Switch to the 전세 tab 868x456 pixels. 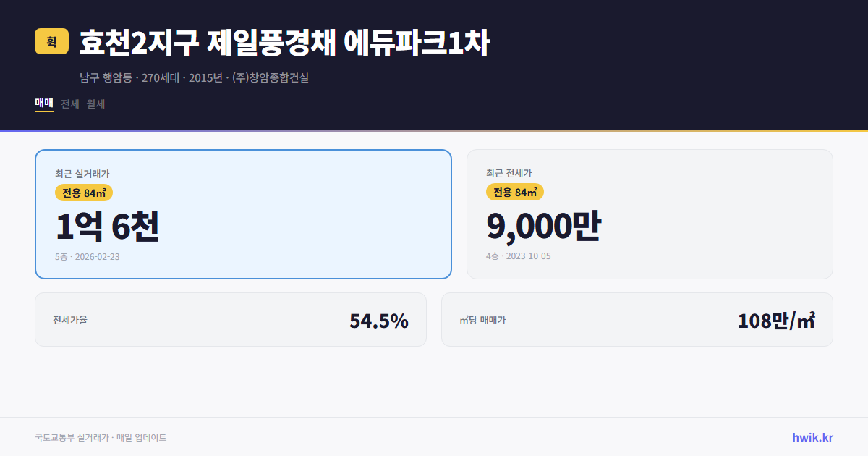click(x=69, y=104)
